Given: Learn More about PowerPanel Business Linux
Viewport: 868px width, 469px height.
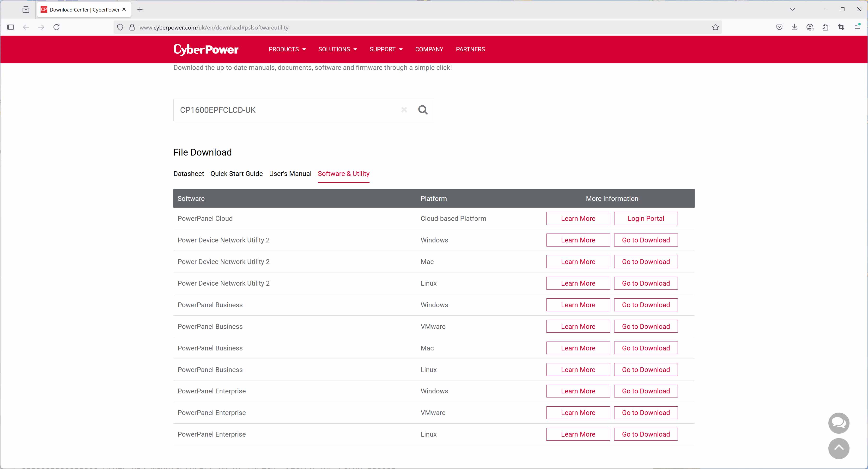Looking at the screenshot, I should (578, 369).
